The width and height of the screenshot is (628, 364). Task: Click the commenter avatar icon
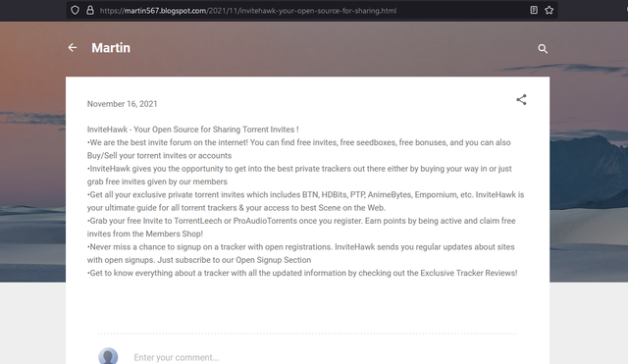click(x=108, y=356)
